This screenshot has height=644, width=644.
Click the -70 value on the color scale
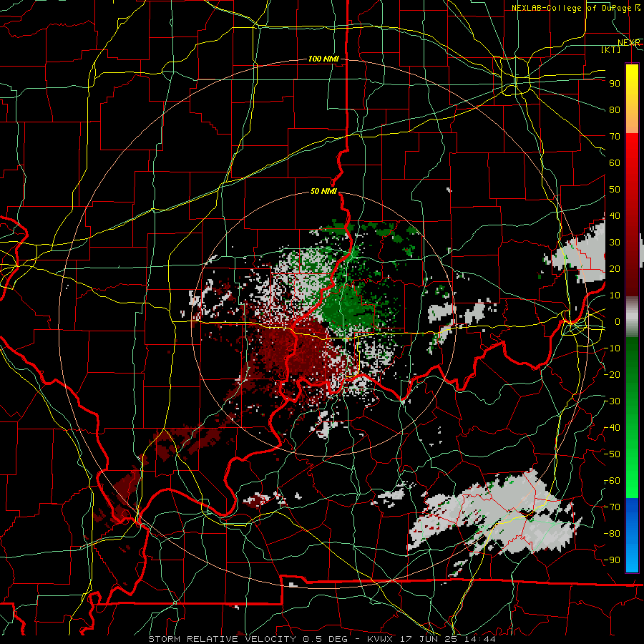pyautogui.click(x=613, y=507)
